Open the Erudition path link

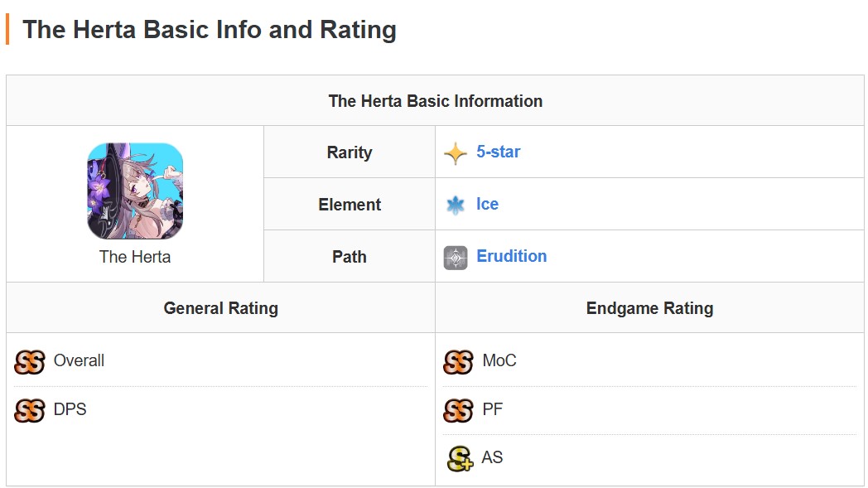[x=512, y=256]
